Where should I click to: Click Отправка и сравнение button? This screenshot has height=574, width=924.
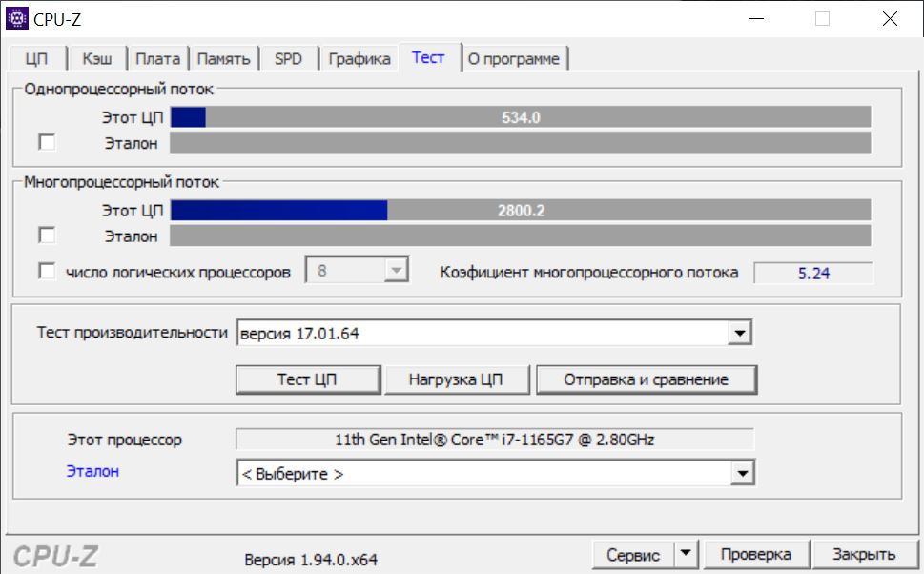[x=647, y=379]
